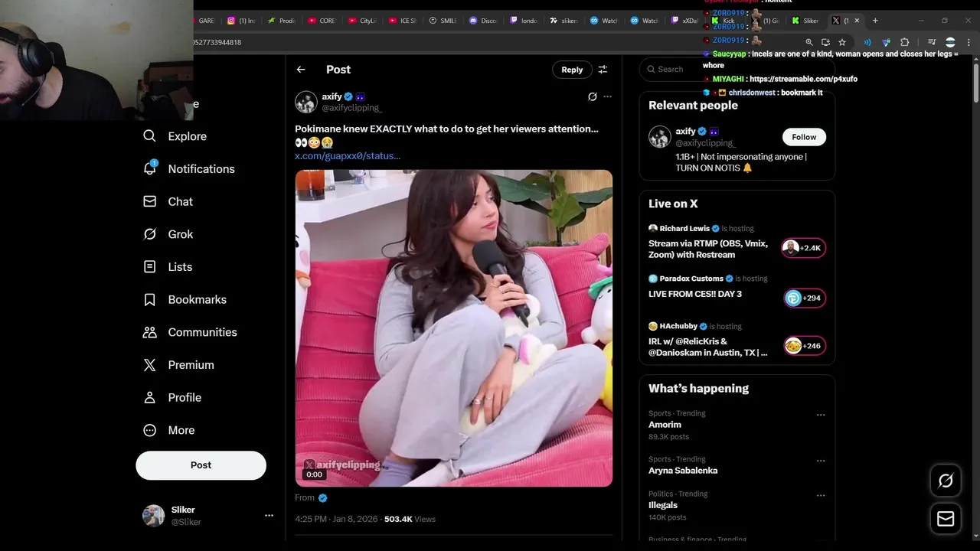The image size is (980, 551).
Task: Click the Reply button in the header
Action: 572,70
